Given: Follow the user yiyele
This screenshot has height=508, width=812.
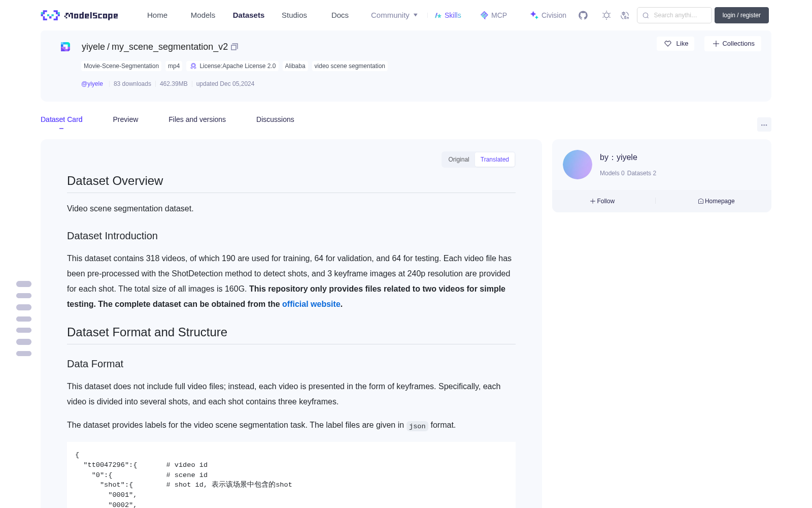Looking at the screenshot, I should pos(602,201).
